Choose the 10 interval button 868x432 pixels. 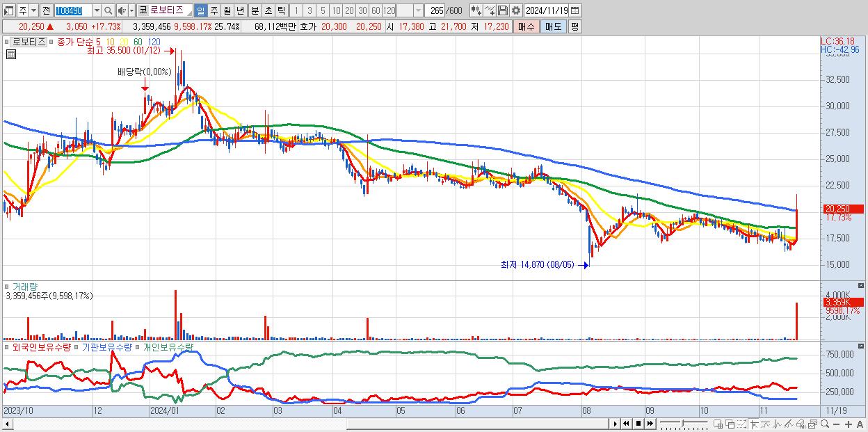(x=336, y=10)
